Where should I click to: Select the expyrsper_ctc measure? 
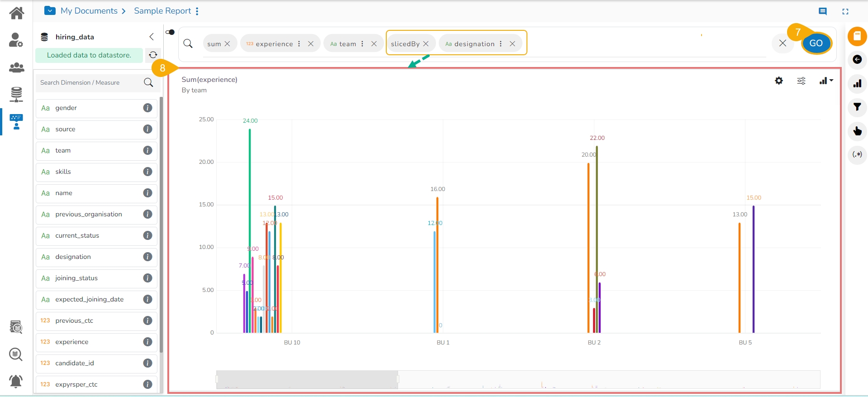click(96, 385)
